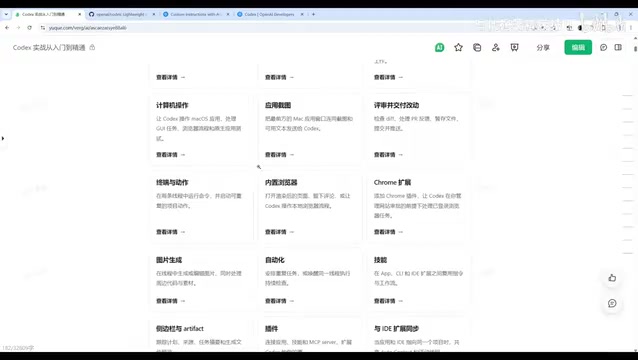Click the 内置浏览器 card heading
638x360 pixels.
(x=281, y=183)
